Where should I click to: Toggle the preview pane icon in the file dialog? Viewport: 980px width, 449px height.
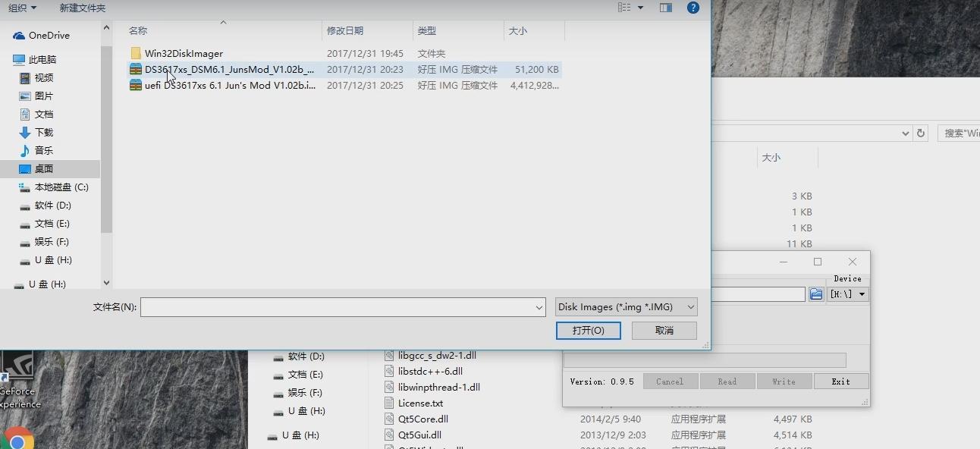coord(666,8)
